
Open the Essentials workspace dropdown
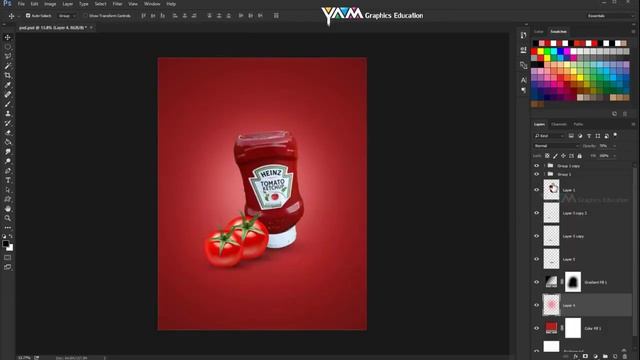(610, 16)
